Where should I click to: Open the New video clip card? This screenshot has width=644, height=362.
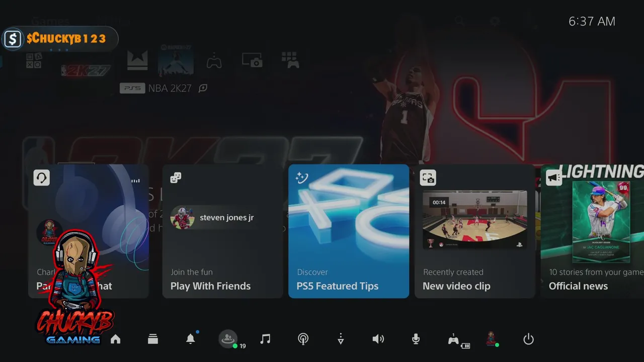tap(474, 231)
